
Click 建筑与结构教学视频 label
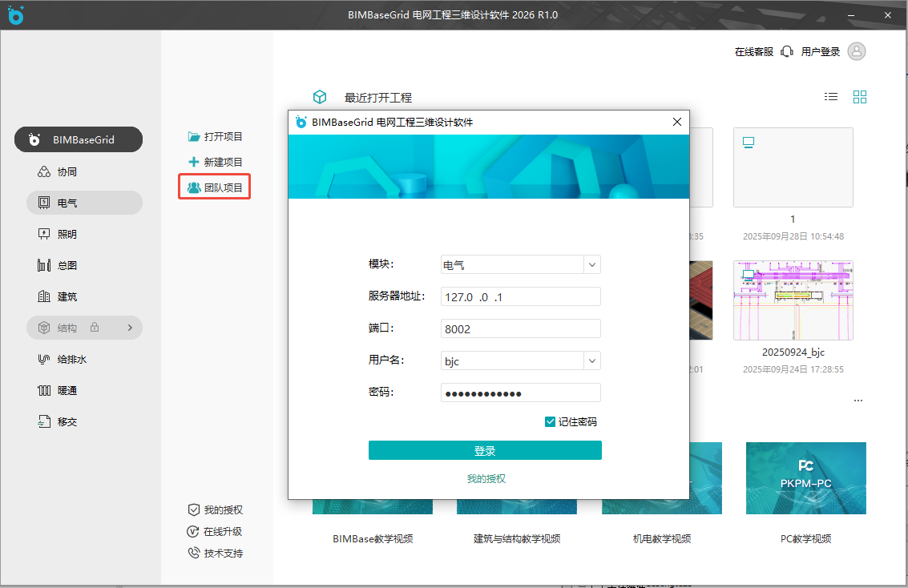[517, 539]
